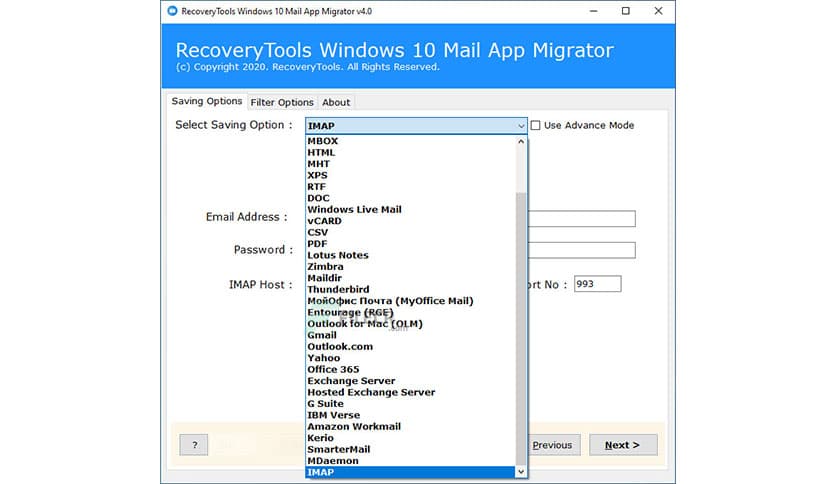The width and height of the screenshot is (836, 484).
Task: Select Zimbra from the list
Action: click(411, 267)
